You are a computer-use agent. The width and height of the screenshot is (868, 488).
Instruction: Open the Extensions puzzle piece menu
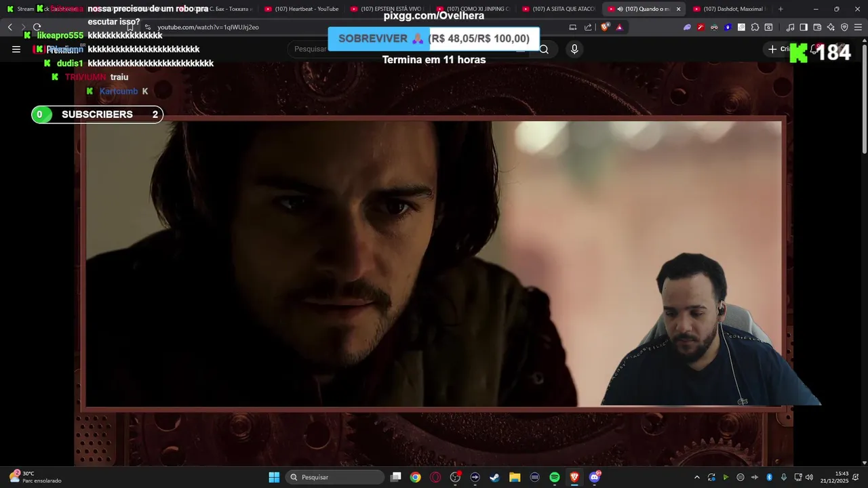[755, 27]
